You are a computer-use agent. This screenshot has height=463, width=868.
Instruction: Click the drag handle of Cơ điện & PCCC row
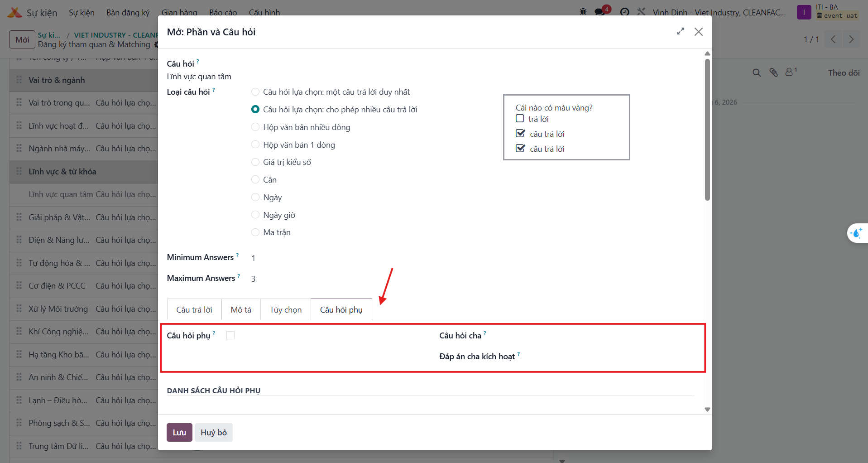coord(19,285)
